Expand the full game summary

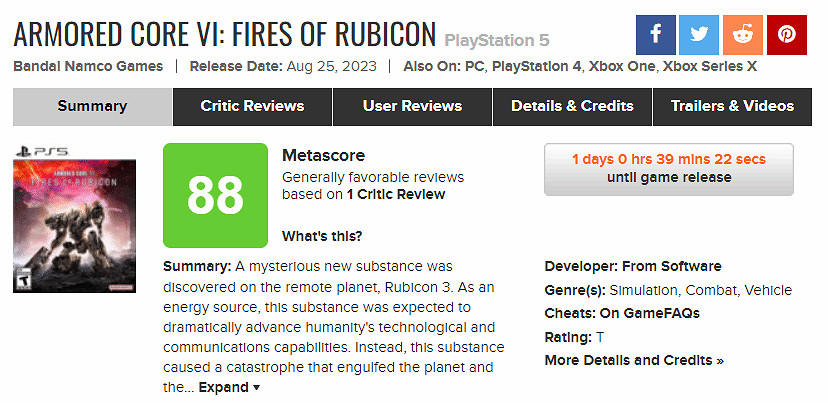point(229,387)
